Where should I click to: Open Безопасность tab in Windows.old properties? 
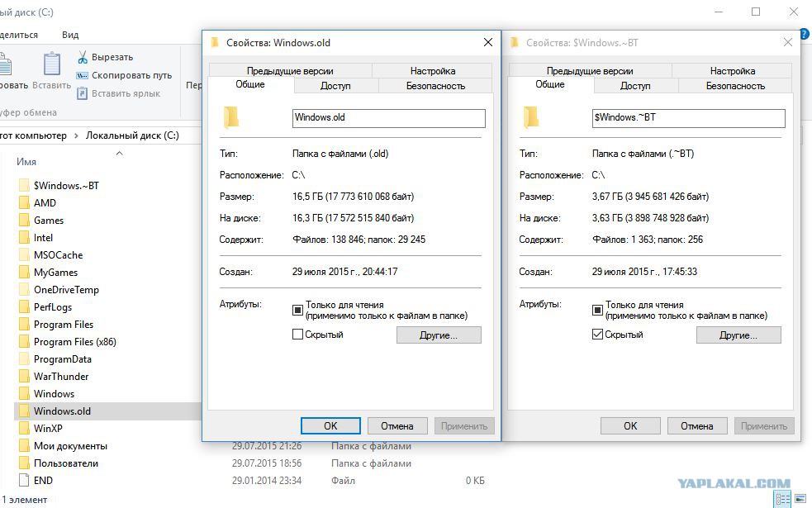[x=435, y=86]
